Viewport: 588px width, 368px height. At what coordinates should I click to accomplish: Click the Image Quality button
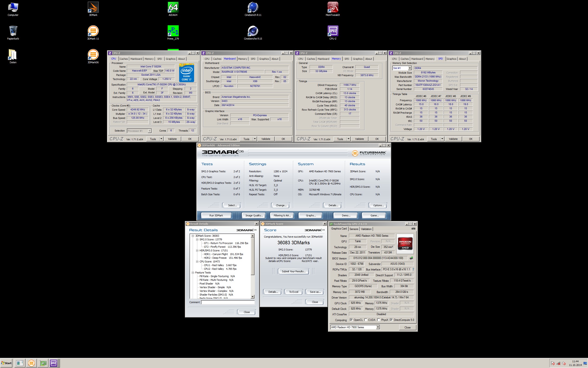(254, 216)
